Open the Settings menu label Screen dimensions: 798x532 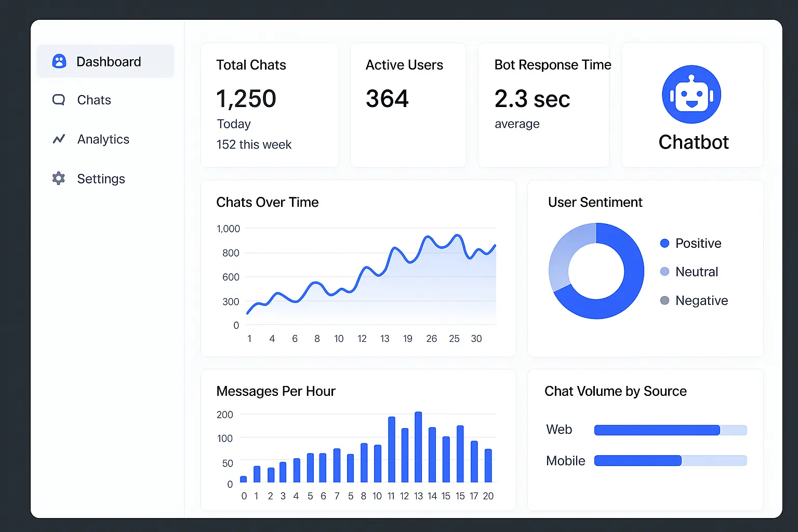coord(101,179)
